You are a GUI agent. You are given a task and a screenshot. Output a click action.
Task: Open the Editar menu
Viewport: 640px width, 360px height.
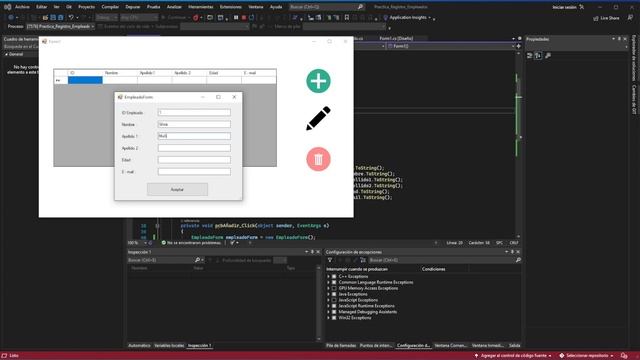(41, 7)
